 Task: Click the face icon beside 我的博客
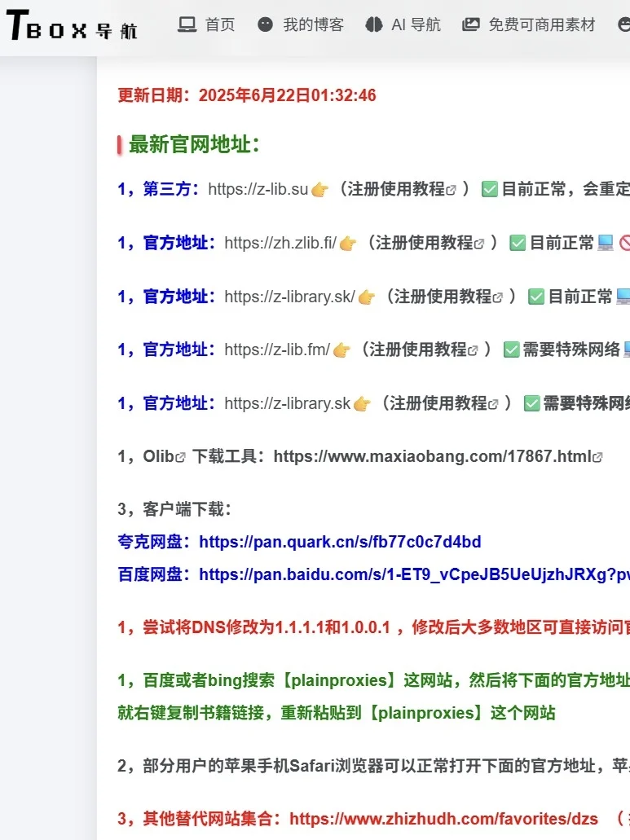[265, 24]
